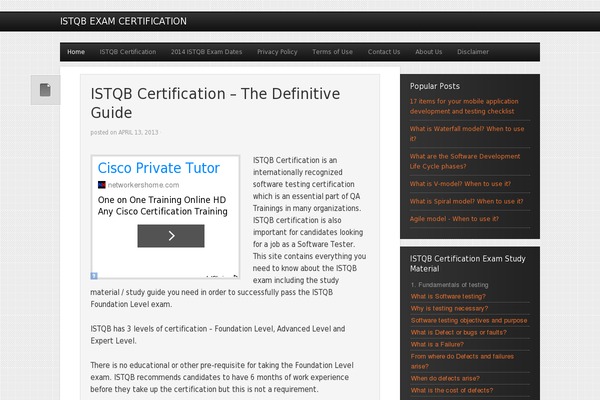Open Why is testing necessary link
The height and width of the screenshot is (400, 600).
449,308
